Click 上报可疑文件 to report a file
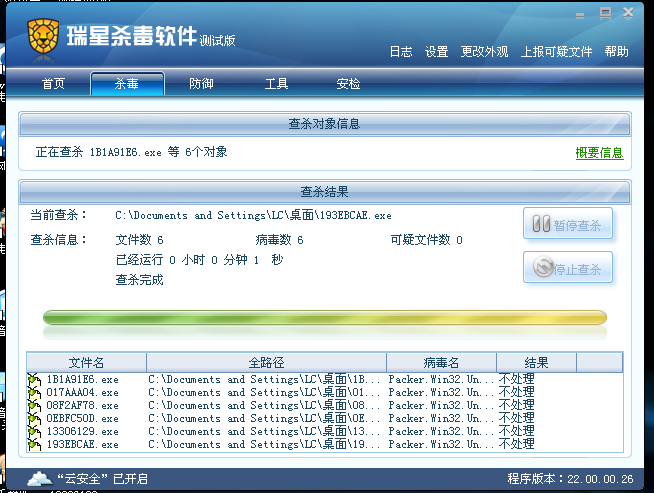The width and height of the screenshot is (654, 493). [x=556, y=52]
